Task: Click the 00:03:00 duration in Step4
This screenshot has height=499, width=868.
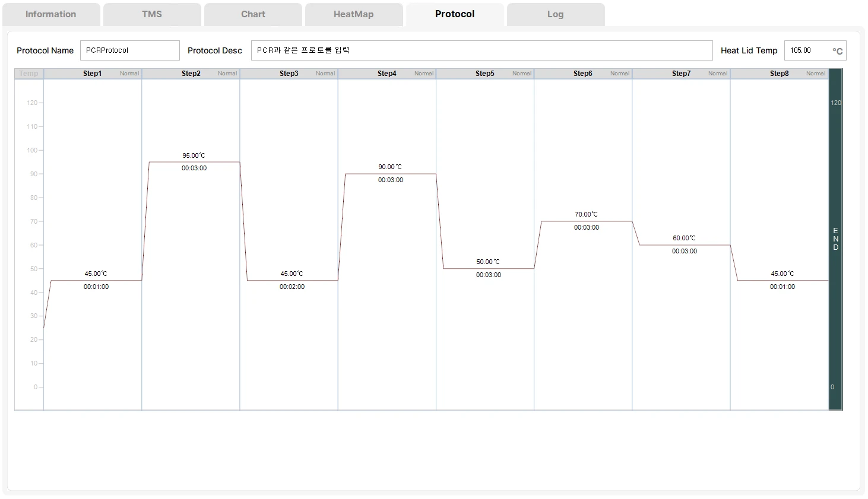Action: pos(391,180)
